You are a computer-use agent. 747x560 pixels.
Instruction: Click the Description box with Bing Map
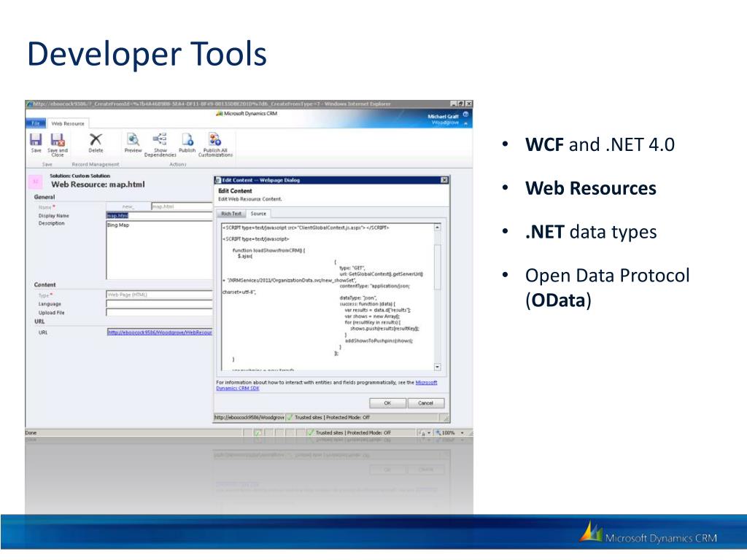159,250
